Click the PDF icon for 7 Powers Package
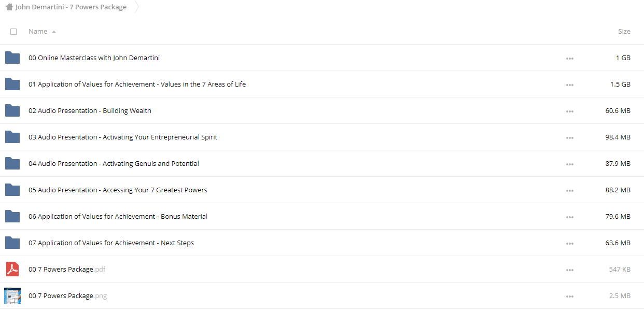This screenshot has width=644, height=310. pyautogui.click(x=12, y=269)
